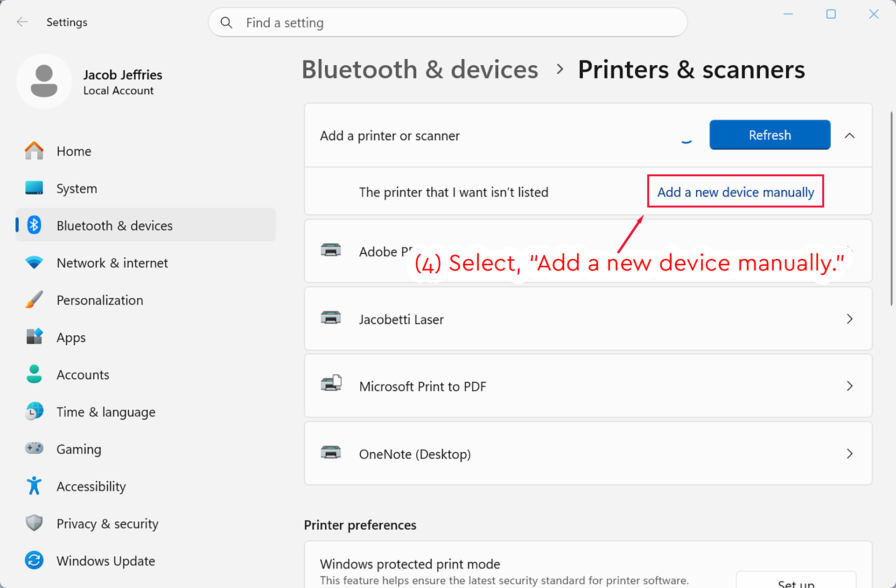Click the Refresh button
Screen dimensions: 896x588
pyautogui.click(x=770, y=135)
